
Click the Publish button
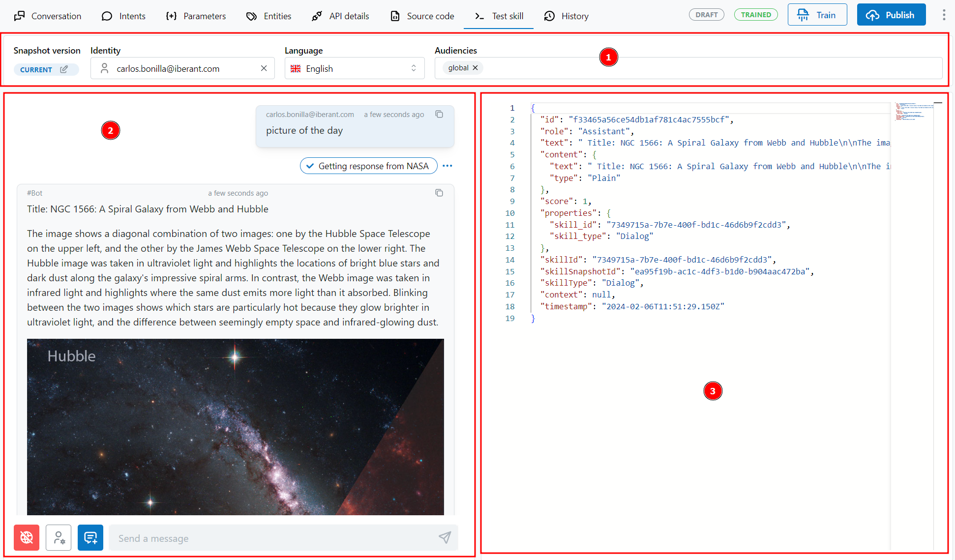click(891, 15)
